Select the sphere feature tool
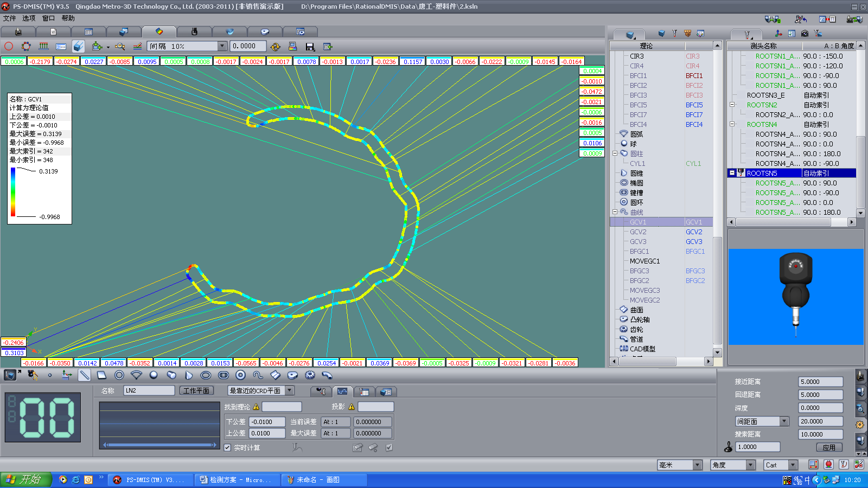868x488 pixels. pyautogui.click(x=154, y=375)
